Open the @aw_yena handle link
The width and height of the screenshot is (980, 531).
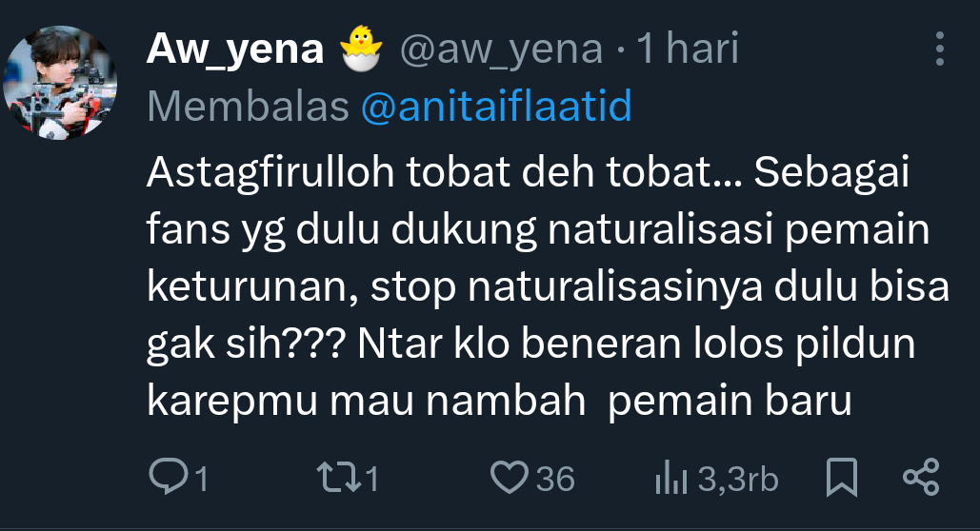(501, 49)
